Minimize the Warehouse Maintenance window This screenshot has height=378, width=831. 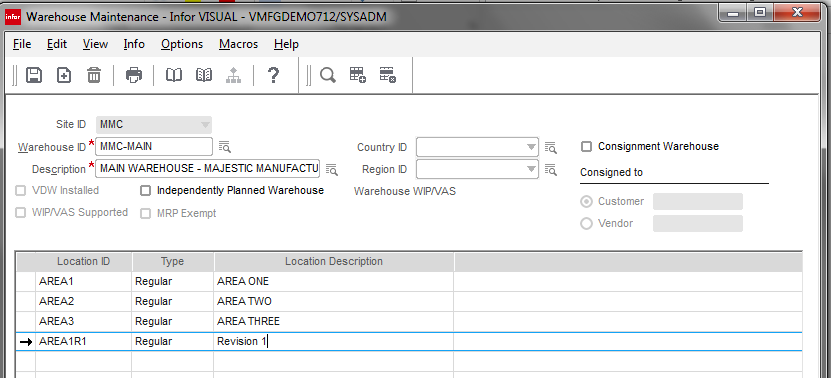pos(733,14)
